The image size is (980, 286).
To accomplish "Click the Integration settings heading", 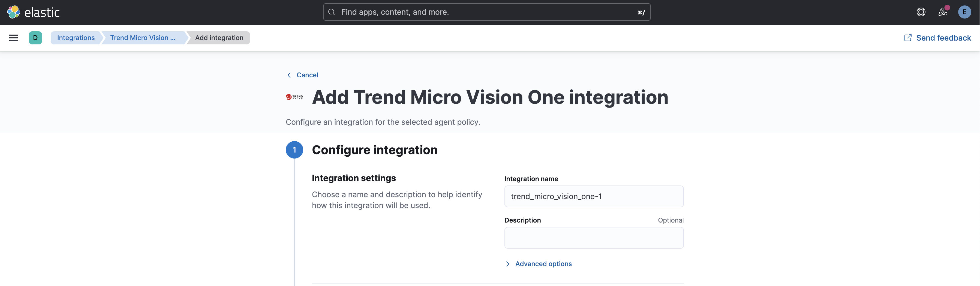I will (x=354, y=178).
